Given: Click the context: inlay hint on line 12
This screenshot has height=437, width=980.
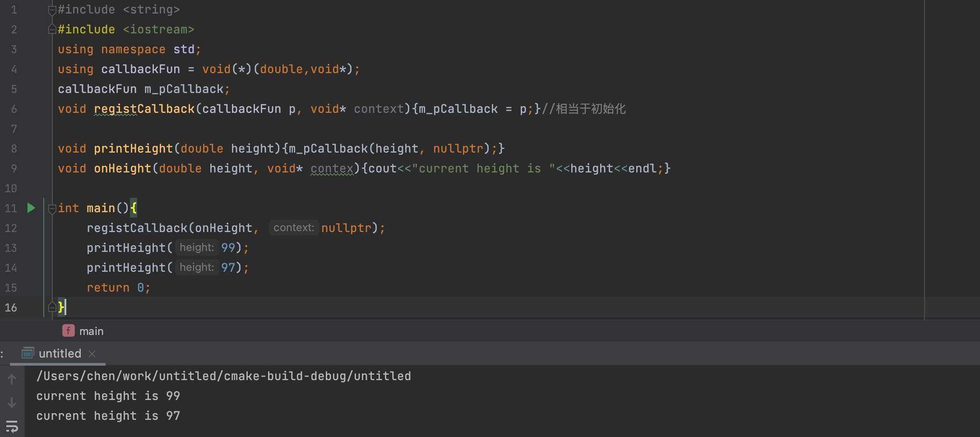Looking at the screenshot, I should coord(294,228).
